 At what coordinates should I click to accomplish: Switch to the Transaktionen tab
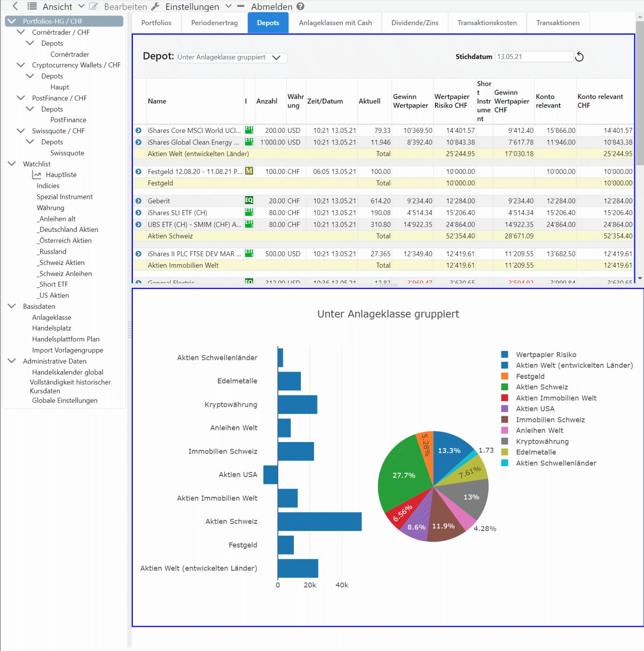click(x=557, y=23)
